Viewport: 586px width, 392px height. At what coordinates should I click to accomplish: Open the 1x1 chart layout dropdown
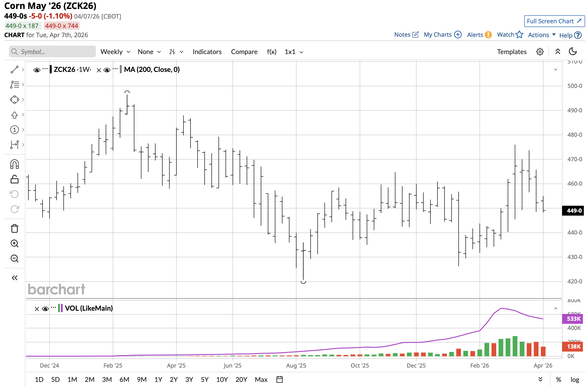[x=294, y=52]
